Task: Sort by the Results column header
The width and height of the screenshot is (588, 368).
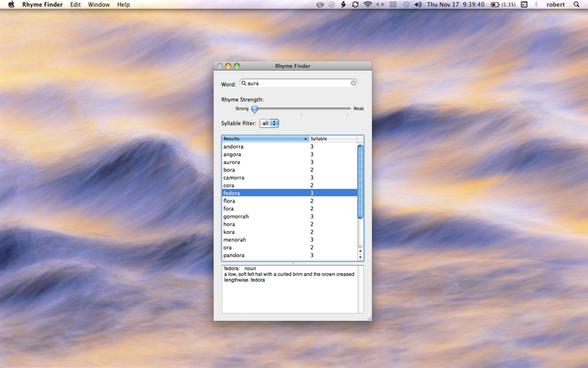Action: point(265,138)
